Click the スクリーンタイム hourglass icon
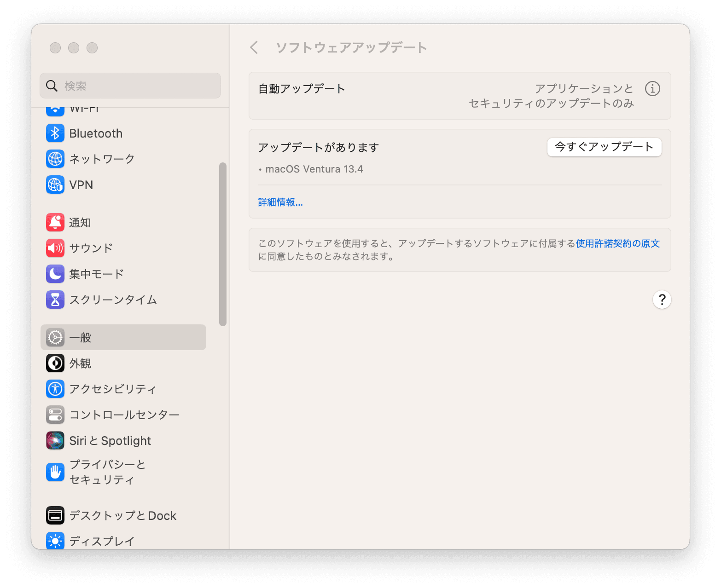 click(55, 300)
